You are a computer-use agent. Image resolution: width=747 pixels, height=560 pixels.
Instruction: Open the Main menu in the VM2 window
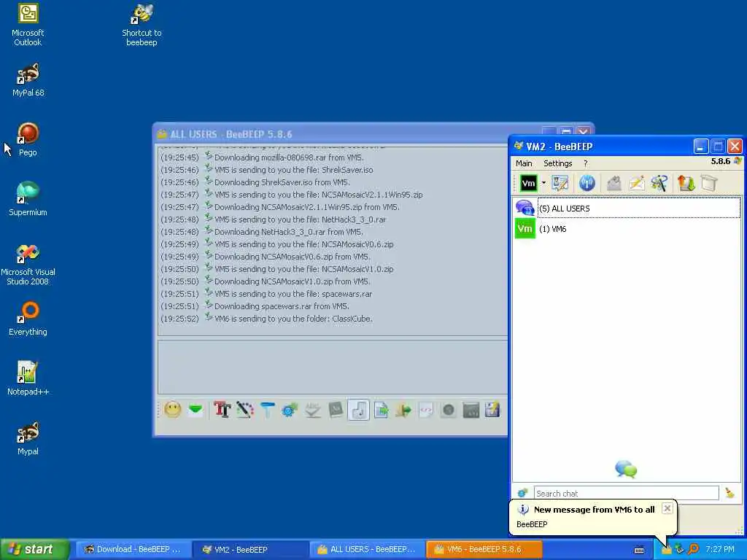point(524,163)
